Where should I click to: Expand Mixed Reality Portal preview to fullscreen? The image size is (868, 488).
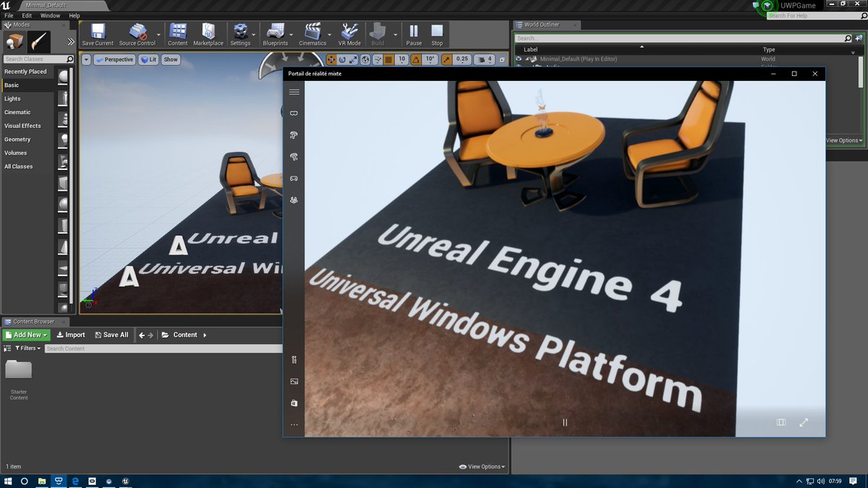[804, 422]
